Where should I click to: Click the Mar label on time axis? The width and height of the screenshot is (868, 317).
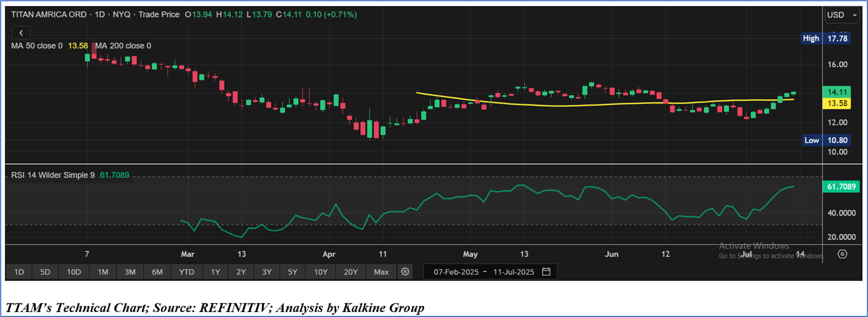(x=187, y=254)
